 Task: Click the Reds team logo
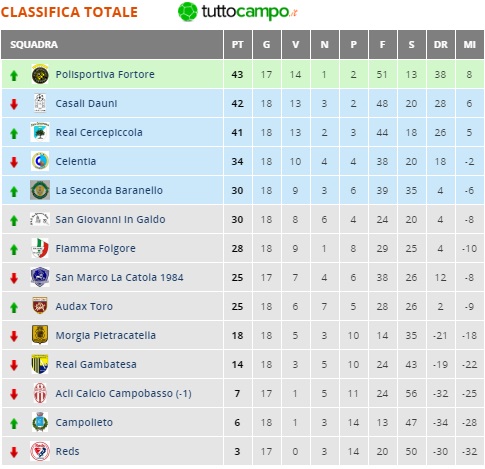tap(40, 451)
